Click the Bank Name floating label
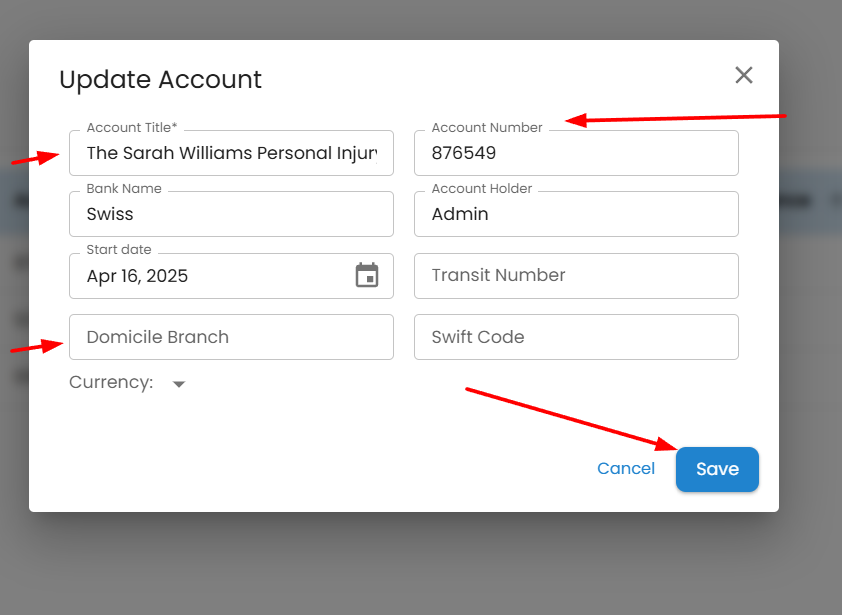 coord(124,189)
